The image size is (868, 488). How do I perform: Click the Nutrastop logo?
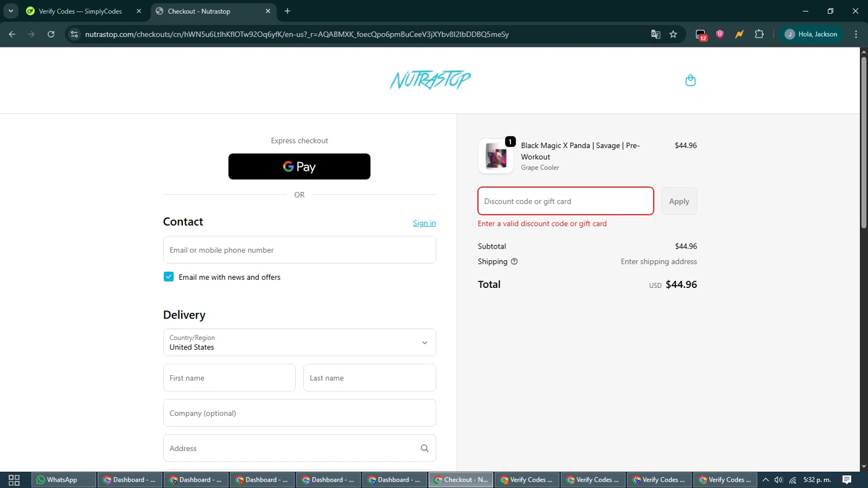tap(431, 80)
